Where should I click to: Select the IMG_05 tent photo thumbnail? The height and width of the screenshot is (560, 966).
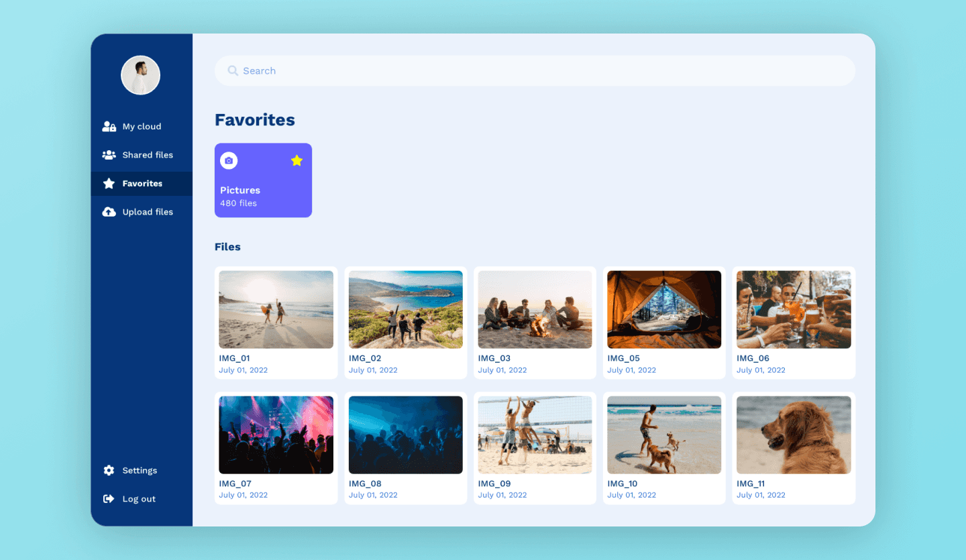coord(664,309)
